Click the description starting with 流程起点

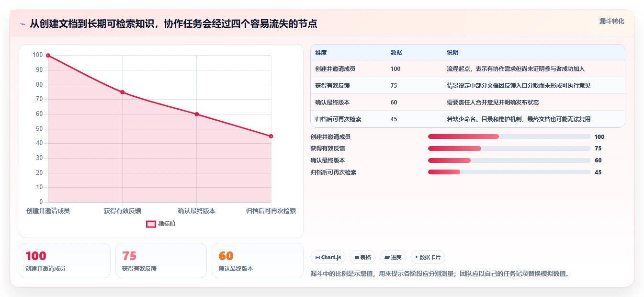(x=516, y=69)
